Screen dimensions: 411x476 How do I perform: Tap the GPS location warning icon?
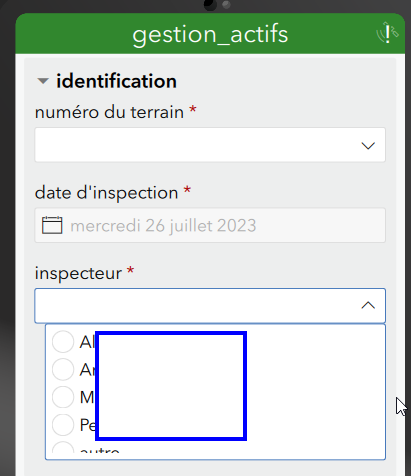click(387, 33)
